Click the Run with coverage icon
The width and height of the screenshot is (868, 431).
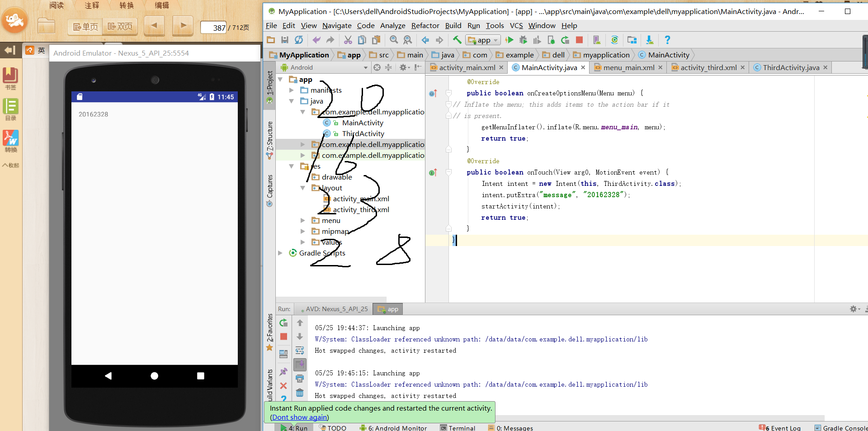(537, 40)
